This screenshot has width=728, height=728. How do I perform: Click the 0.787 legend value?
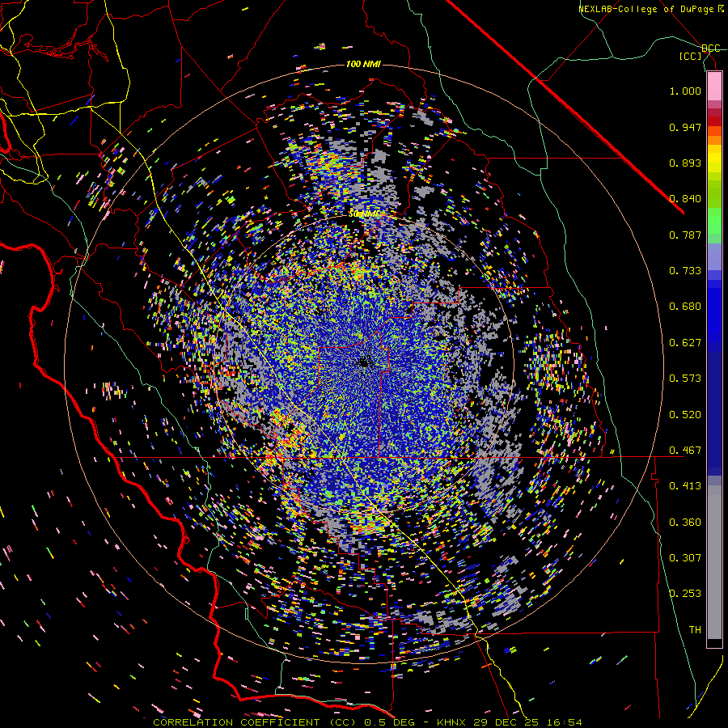[685, 235]
